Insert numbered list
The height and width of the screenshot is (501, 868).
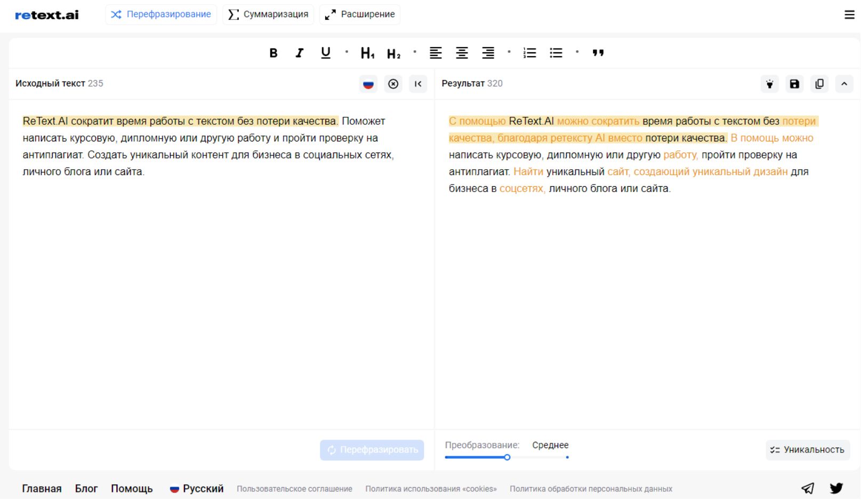point(529,53)
